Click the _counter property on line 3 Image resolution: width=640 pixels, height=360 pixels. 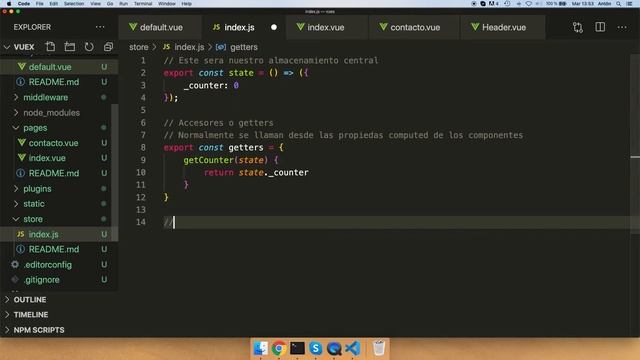(203, 85)
